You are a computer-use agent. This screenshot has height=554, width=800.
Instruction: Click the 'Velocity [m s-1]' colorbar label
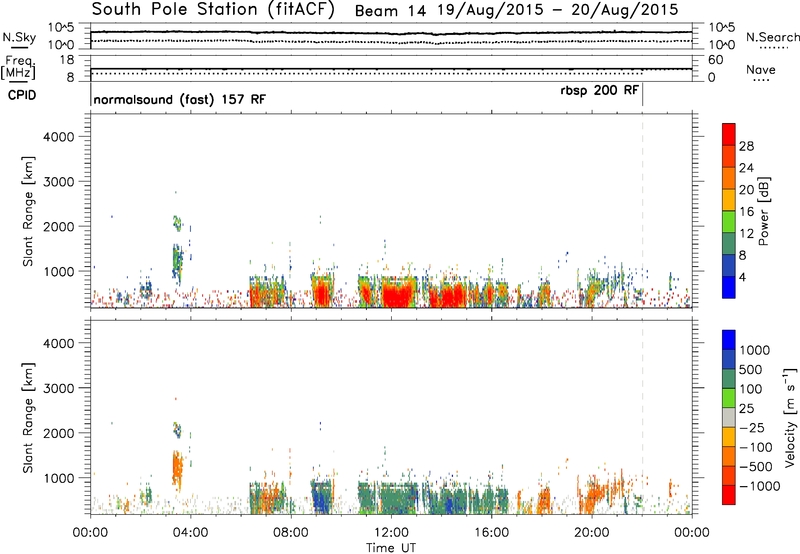click(x=790, y=417)
